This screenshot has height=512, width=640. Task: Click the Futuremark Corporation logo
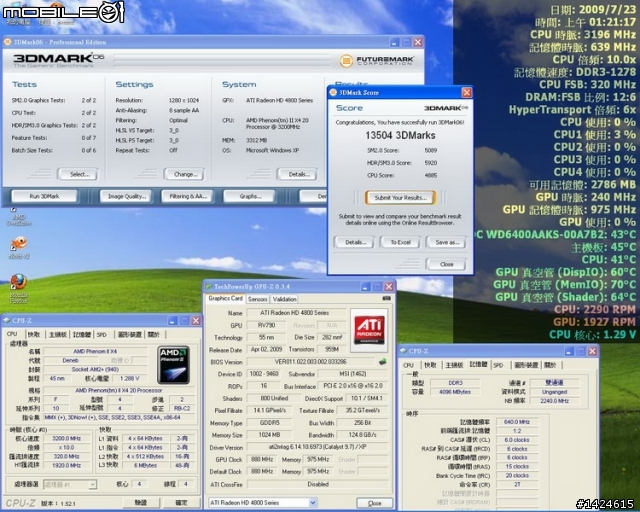click(377, 61)
